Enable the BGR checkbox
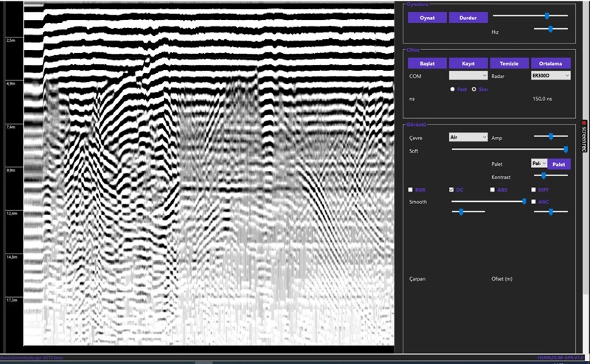This screenshot has width=590, height=364. click(411, 190)
